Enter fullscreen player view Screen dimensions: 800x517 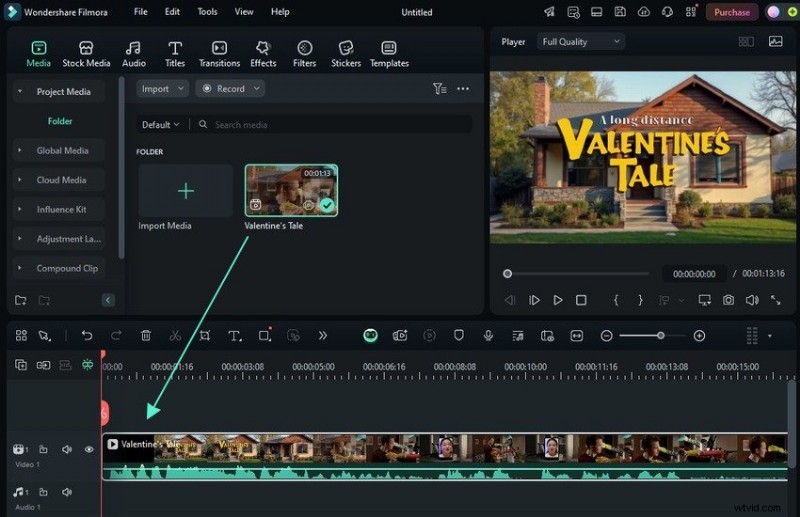click(x=776, y=300)
